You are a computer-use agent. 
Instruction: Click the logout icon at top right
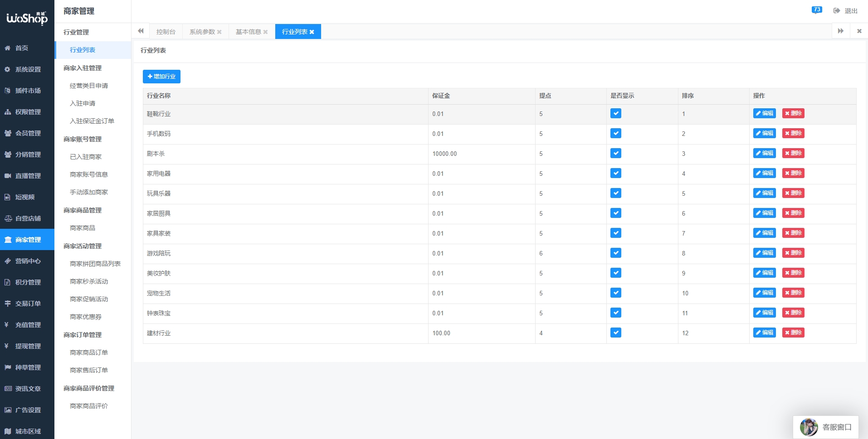tap(837, 11)
